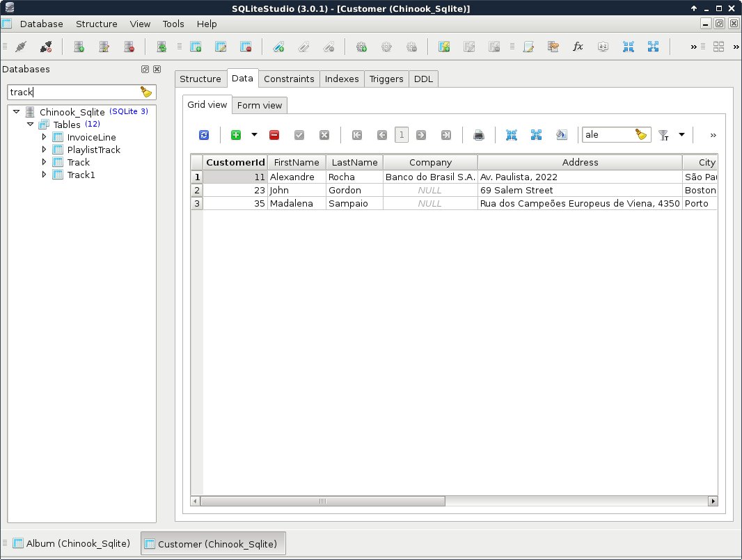Screen dimensions: 742x560
Task: Sort by the Company column header
Action: (x=430, y=162)
